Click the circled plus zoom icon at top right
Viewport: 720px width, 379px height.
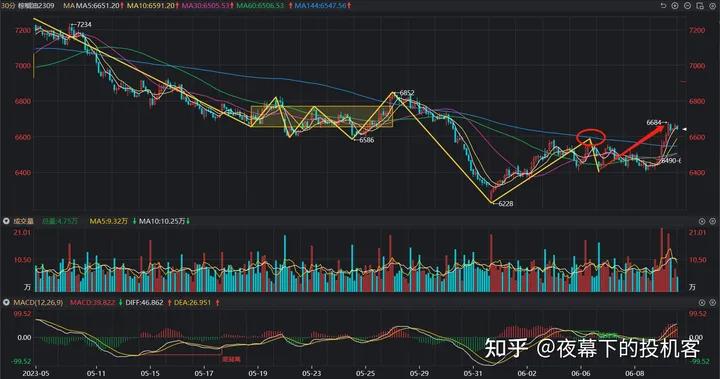tap(675, 6)
